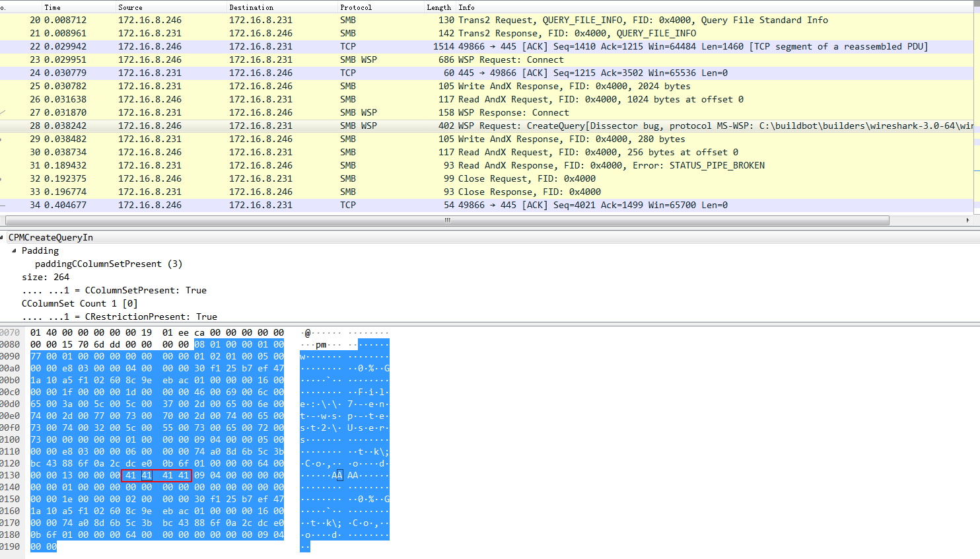This screenshot has height=559, width=980.
Task: Click the packet list horizontal scrollbar thumb
Action: point(447,220)
